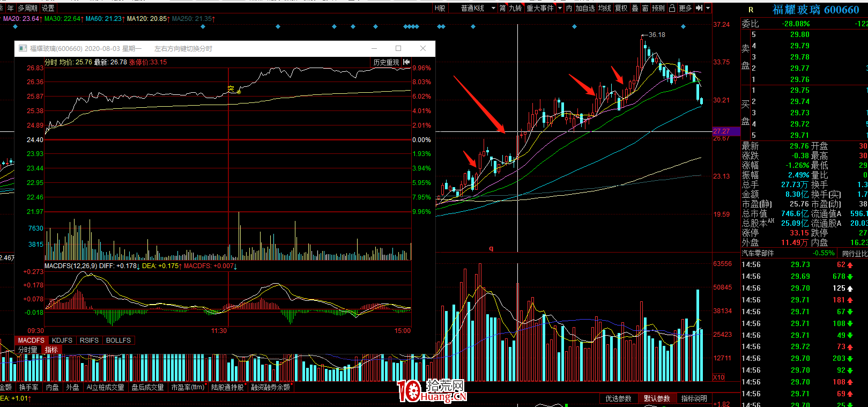Image resolution: width=868 pixels, height=407 pixels.
Task: Click the jump-to-end arrow icon in toolbar
Action: pos(699,8)
